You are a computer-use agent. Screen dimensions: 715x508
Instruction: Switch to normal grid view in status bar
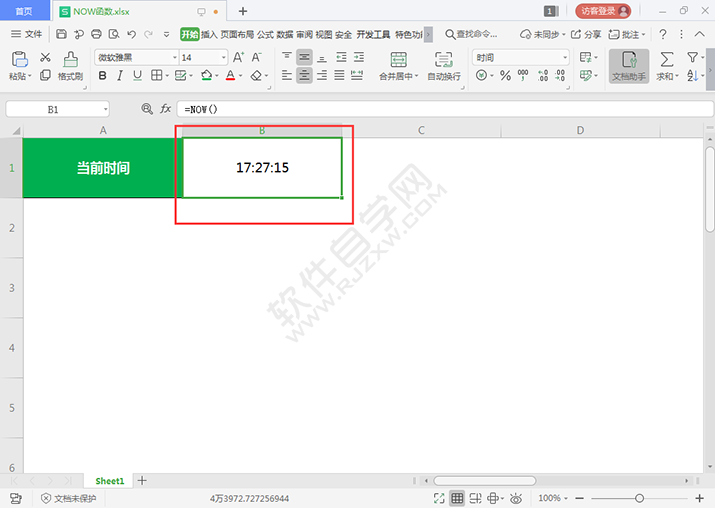click(x=457, y=498)
